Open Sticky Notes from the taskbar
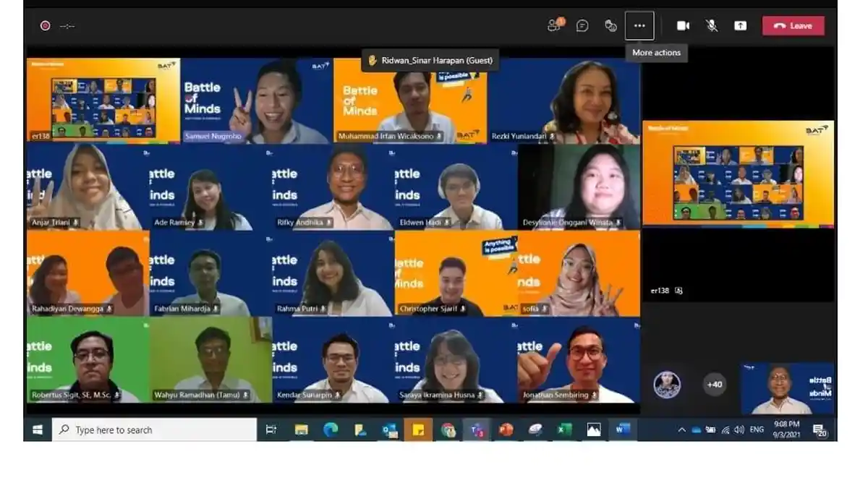This screenshot has width=868, height=488. point(418,429)
